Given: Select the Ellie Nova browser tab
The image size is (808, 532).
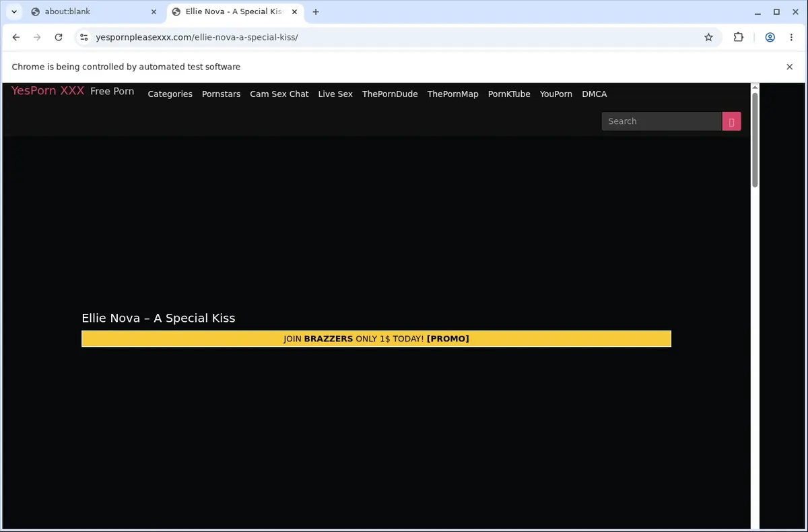Looking at the screenshot, I should [235, 11].
